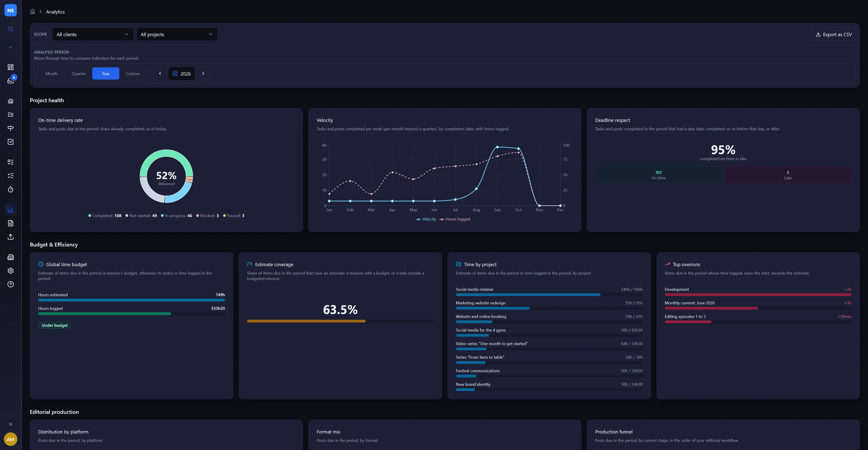Click the upload arrow icon in sidebar
The image size is (868, 450).
pos(10,237)
